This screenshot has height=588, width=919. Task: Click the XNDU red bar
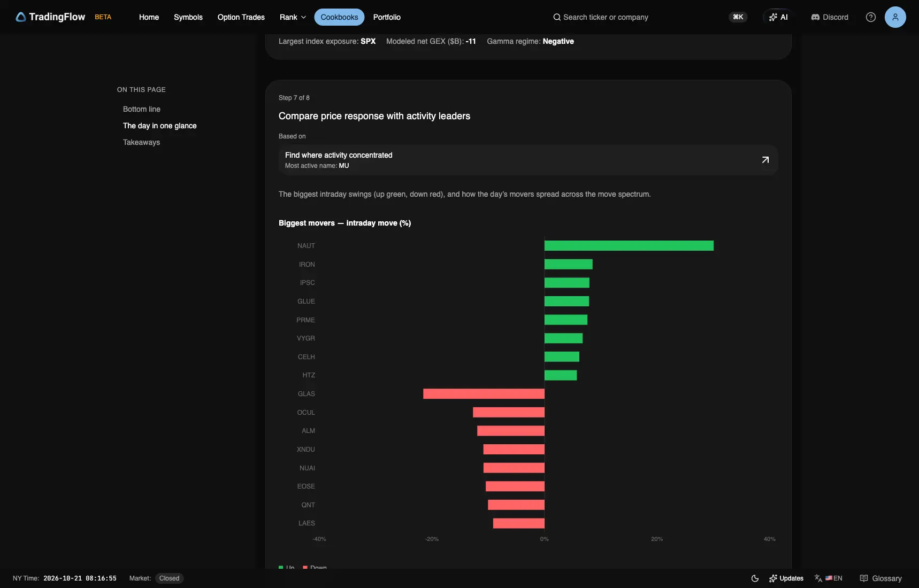514,450
